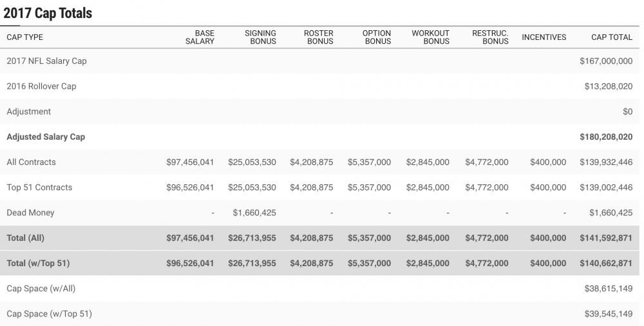Select the ROSTER BONUS column header
Viewport: 644px width, 326px height.
[318, 37]
